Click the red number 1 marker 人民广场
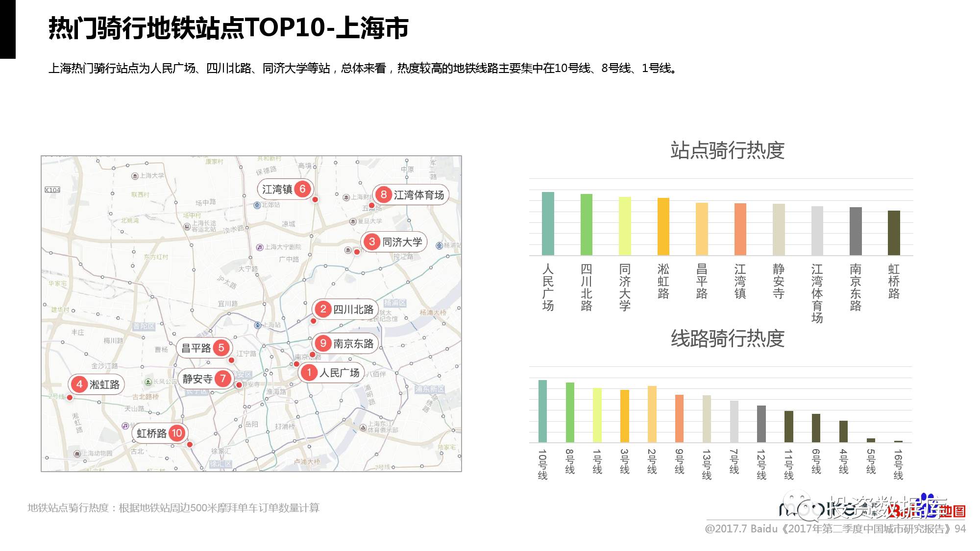980x551 pixels. [x=309, y=373]
